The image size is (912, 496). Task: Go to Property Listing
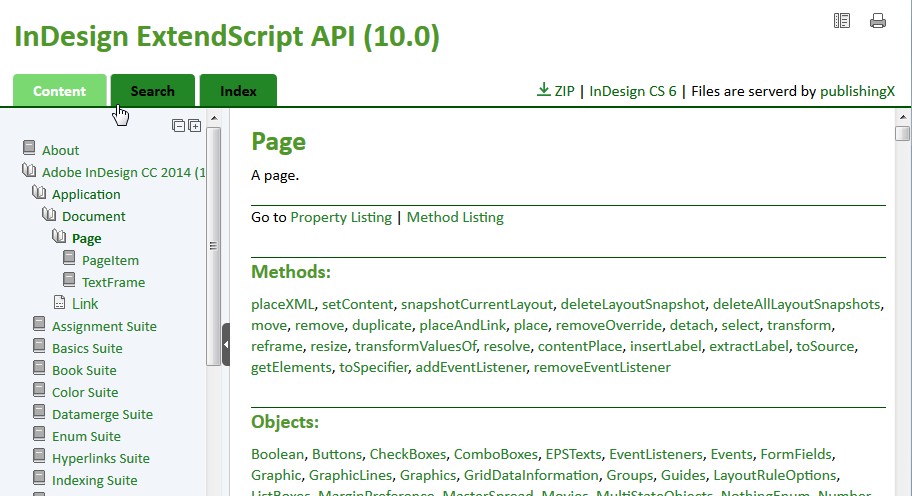[341, 217]
